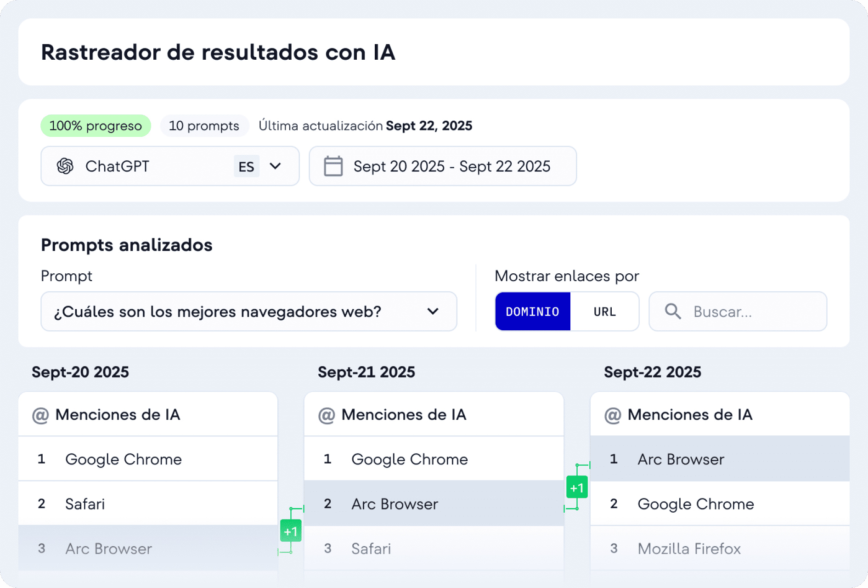Click the 10 prompts badge
Viewport: 868px width, 588px height.
204,125
